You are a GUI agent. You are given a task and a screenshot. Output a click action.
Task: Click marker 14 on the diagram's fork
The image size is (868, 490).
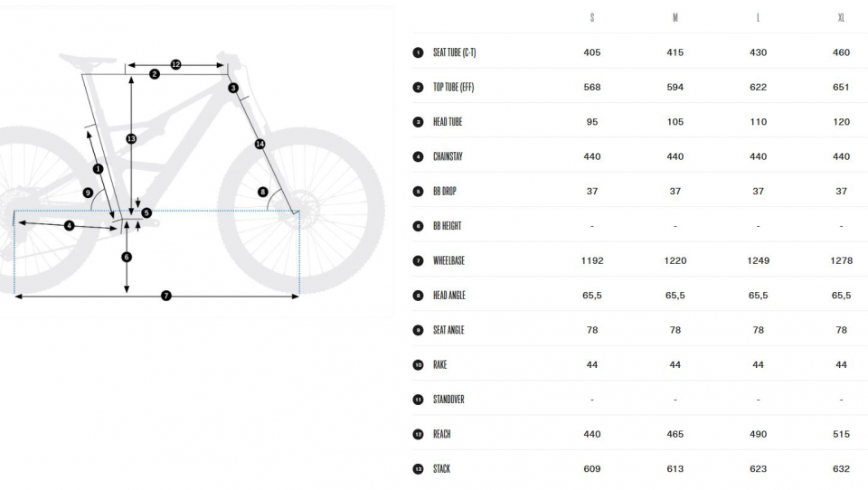[260, 145]
